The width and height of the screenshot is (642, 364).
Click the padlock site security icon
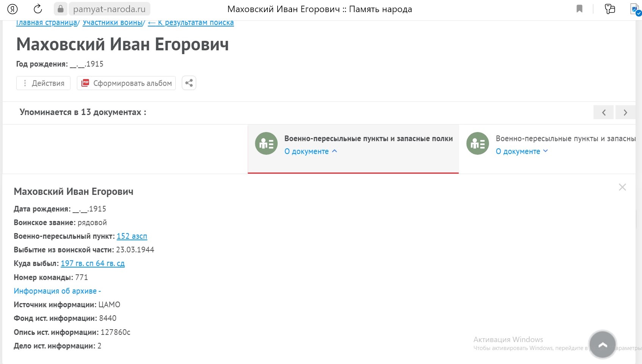(x=60, y=9)
